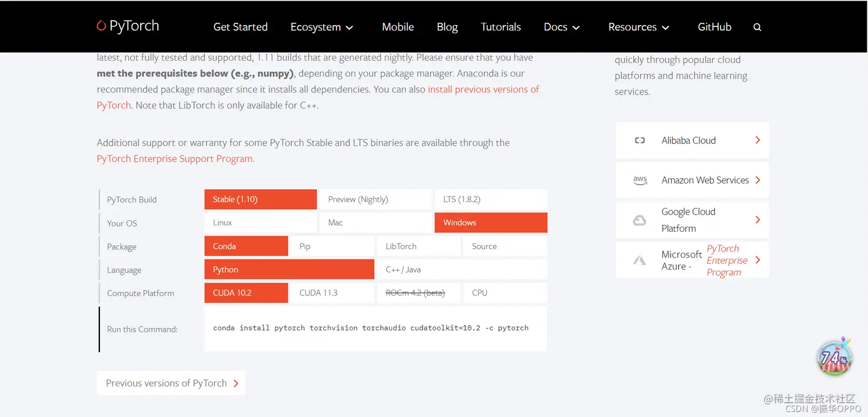Open the Get Started page
Image resolution: width=868 pixels, height=417 pixels.
click(241, 27)
